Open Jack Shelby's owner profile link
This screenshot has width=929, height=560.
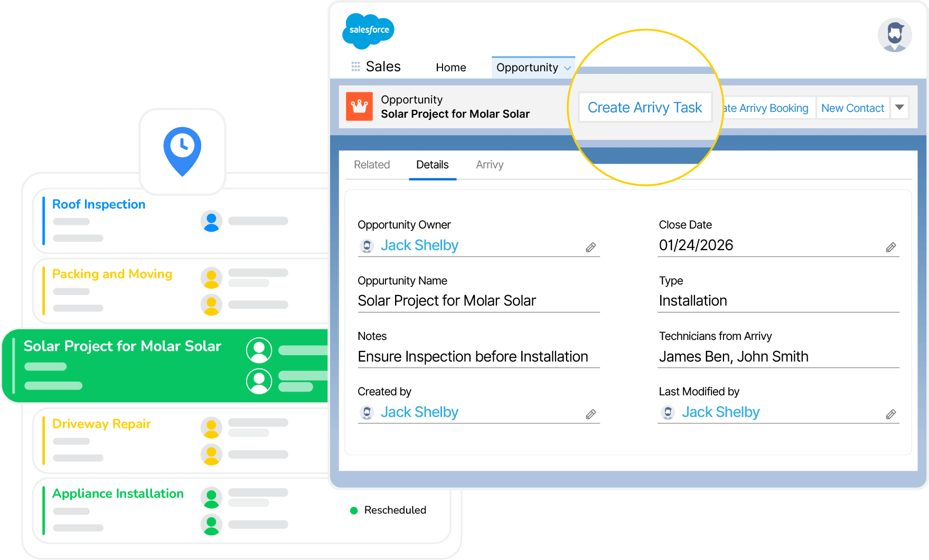(x=419, y=245)
